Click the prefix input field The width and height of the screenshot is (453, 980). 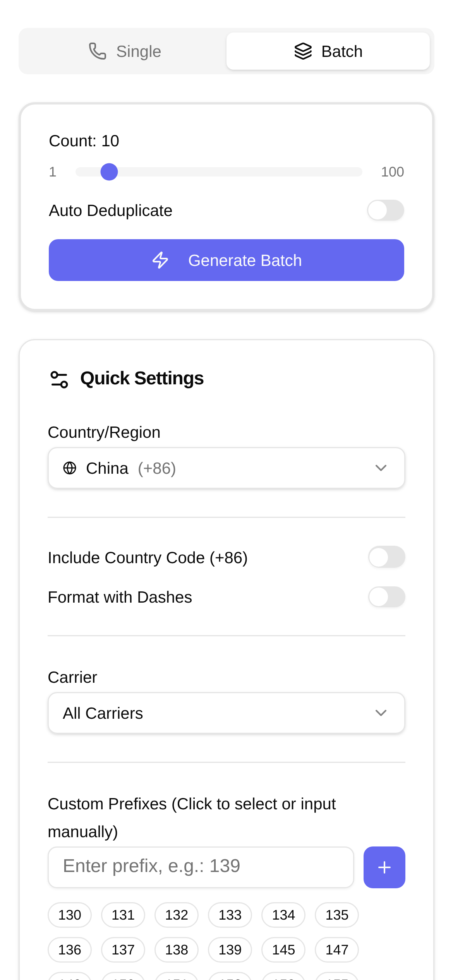point(201,867)
